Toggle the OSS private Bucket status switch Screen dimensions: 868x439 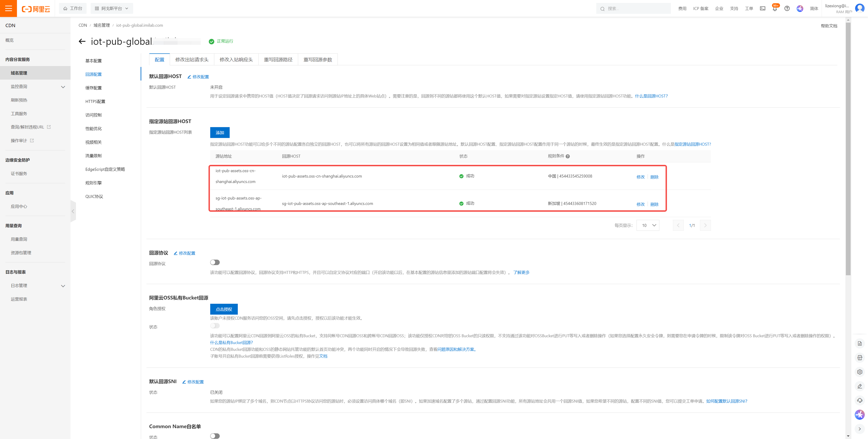(x=215, y=326)
